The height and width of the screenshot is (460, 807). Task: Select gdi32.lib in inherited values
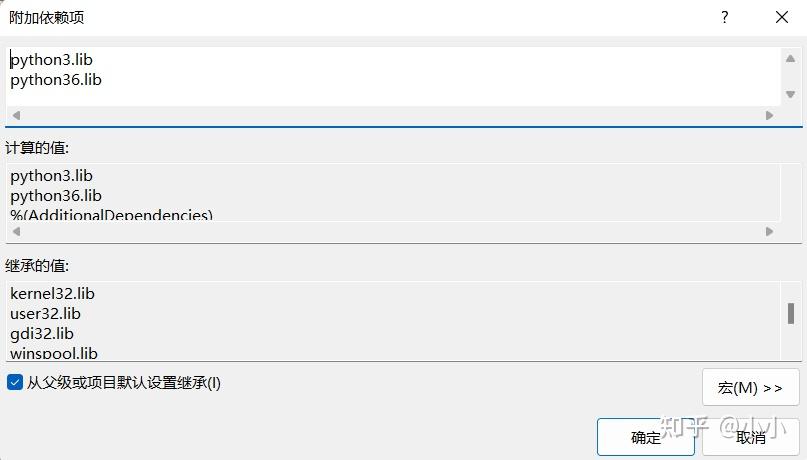(42, 333)
